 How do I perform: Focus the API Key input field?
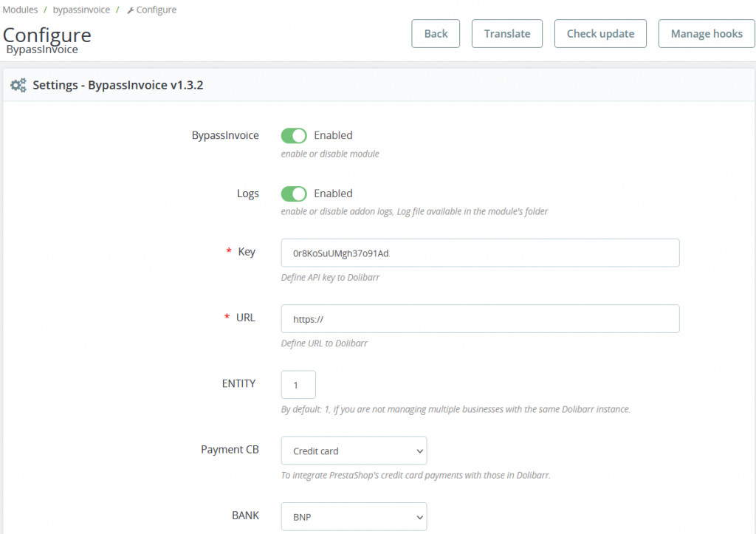pyautogui.click(x=480, y=253)
